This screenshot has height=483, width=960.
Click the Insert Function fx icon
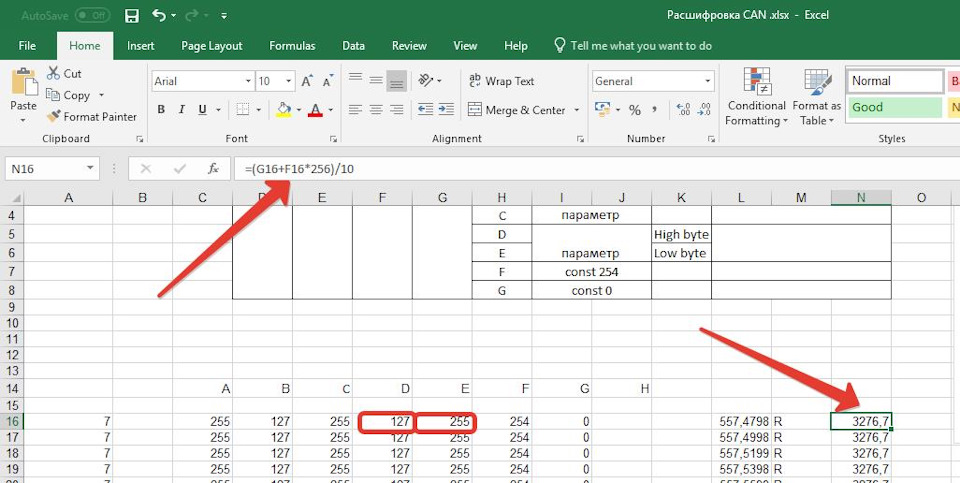click(213, 168)
